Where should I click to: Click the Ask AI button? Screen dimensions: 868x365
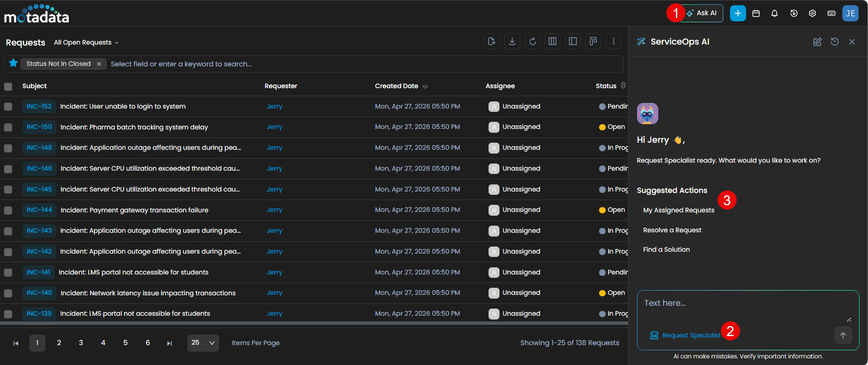point(702,13)
